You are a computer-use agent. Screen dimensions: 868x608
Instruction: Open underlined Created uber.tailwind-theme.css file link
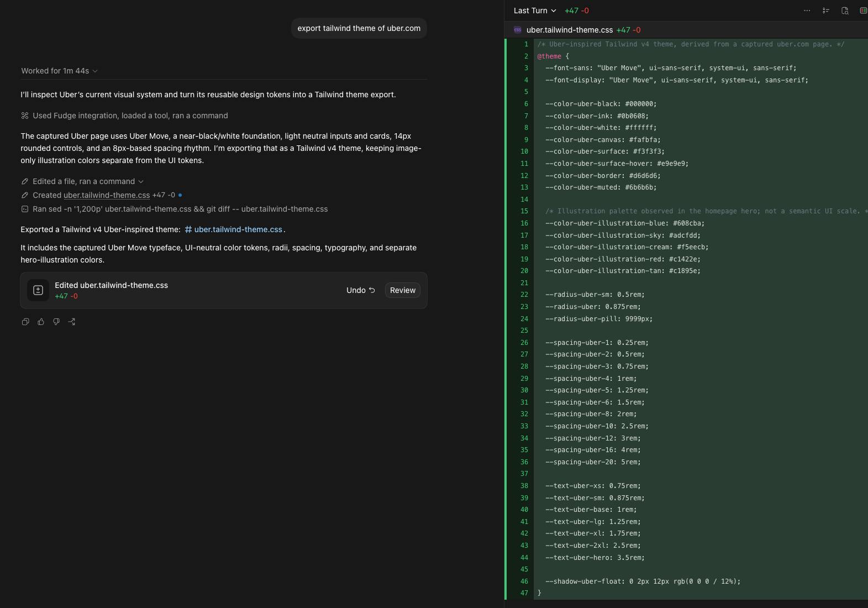[107, 195]
